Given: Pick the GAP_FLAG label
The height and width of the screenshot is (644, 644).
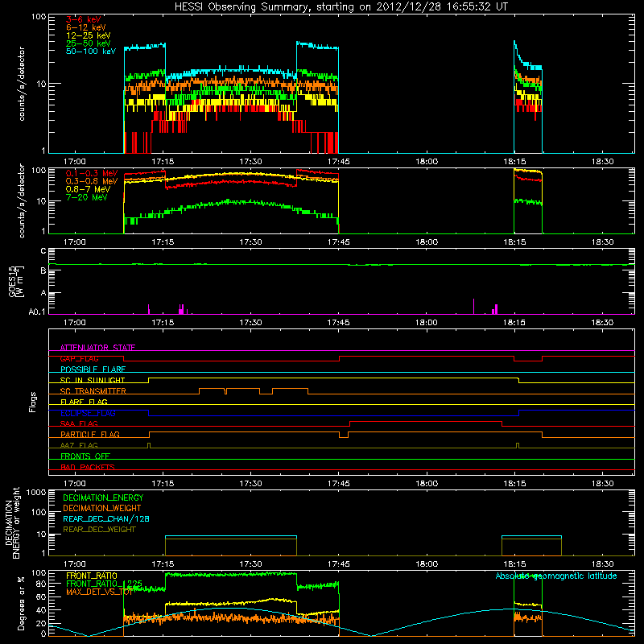Looking at the screenshot, I should pos(79,358).
